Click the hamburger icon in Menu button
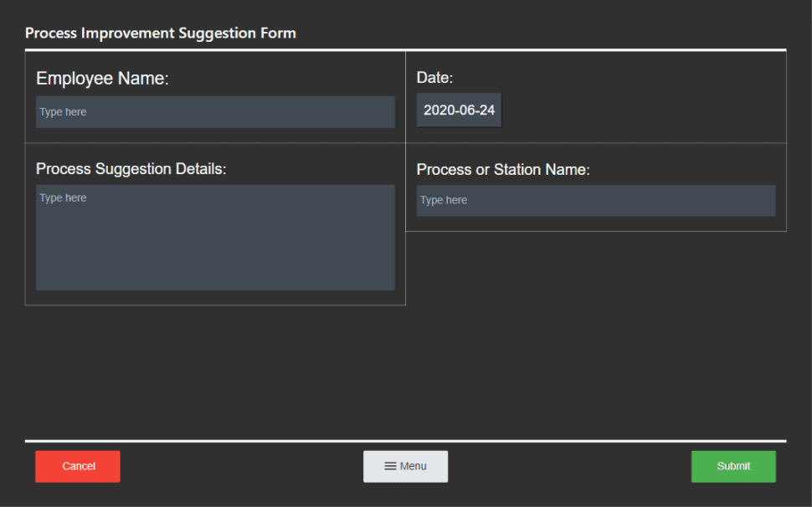This screenshot has width=812, height=507. click(x=390, y=466)
